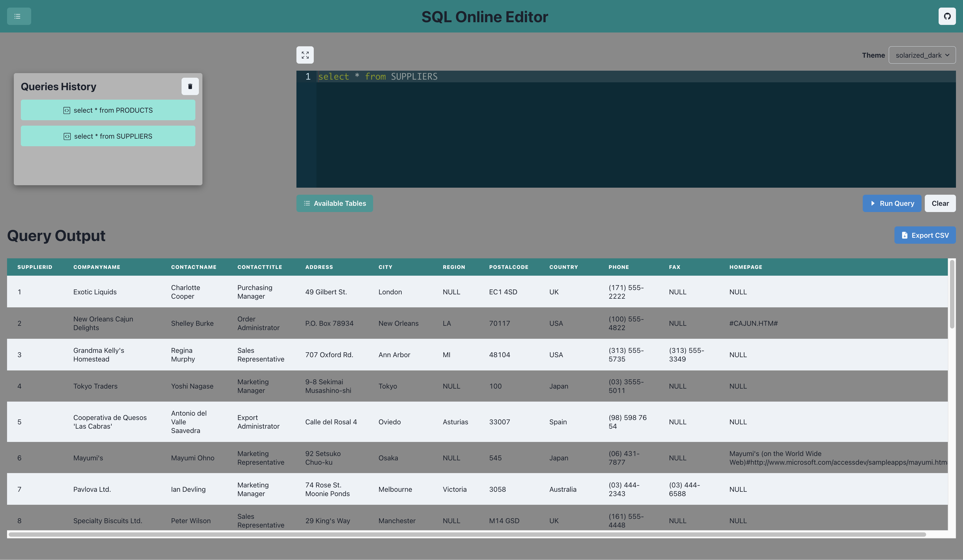Load 'select * from PRODUCTS' history entry

tap(113, 110)
